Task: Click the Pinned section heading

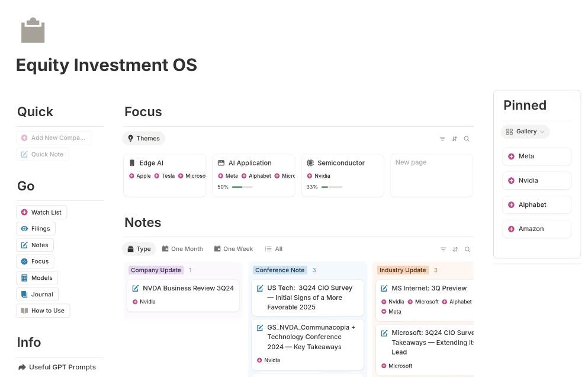Action: coord(525,105)
